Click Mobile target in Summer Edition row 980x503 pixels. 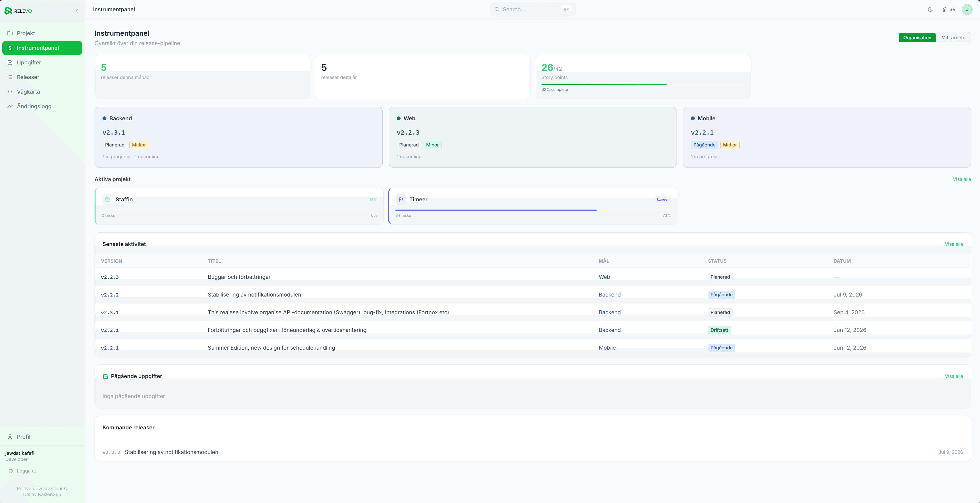[607, 348]
